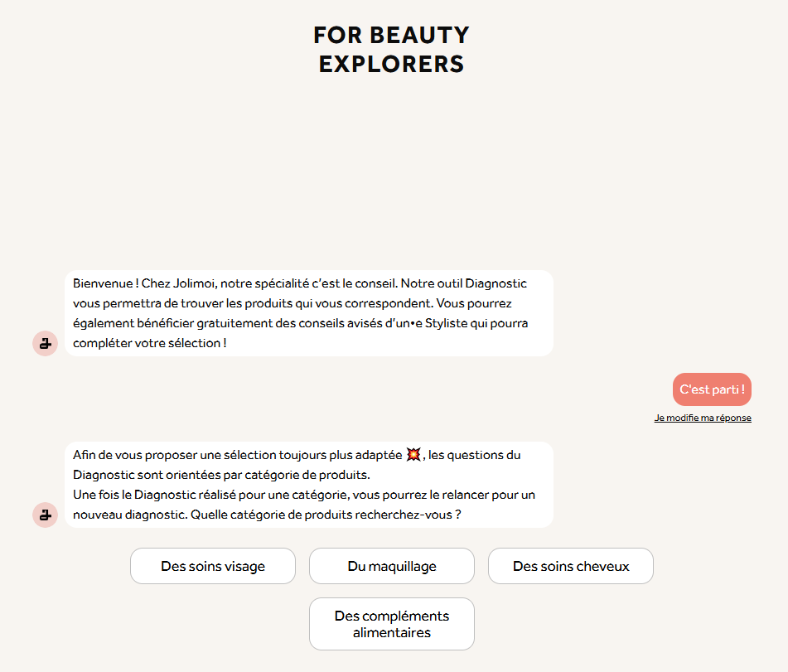Choose the "Des soins visage" option

[213, 567]
